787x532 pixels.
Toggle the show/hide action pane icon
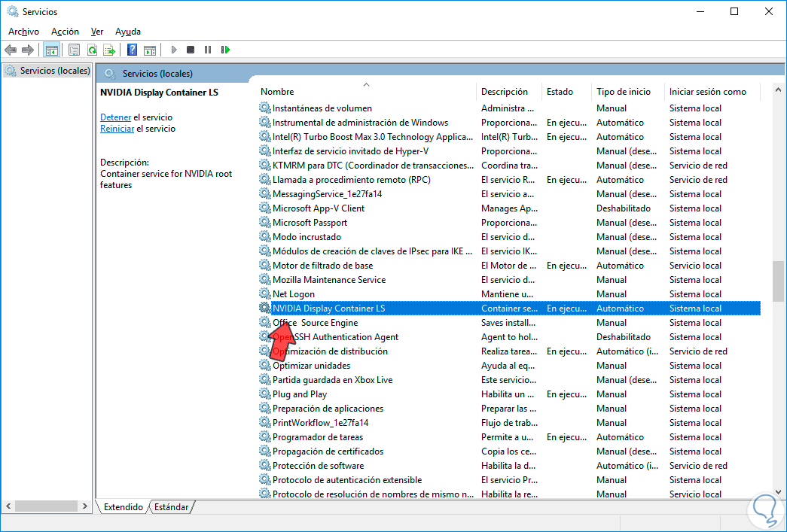(150, 50)
